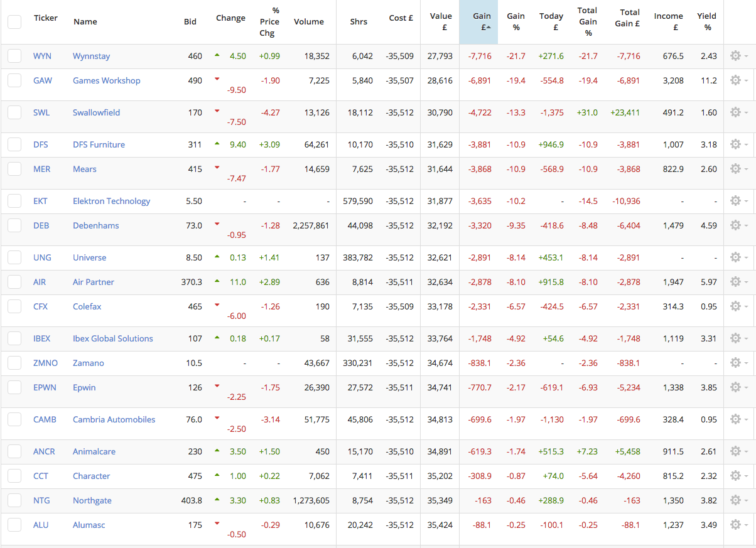Select the checkbox next to ticker ALU
The image size is (756, 548).
pos(14,525)
